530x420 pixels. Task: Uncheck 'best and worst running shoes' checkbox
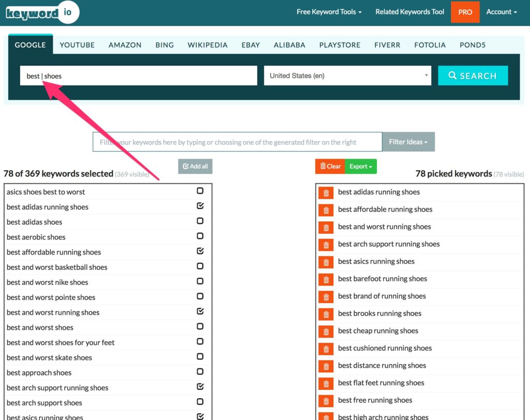pos(200,311)
